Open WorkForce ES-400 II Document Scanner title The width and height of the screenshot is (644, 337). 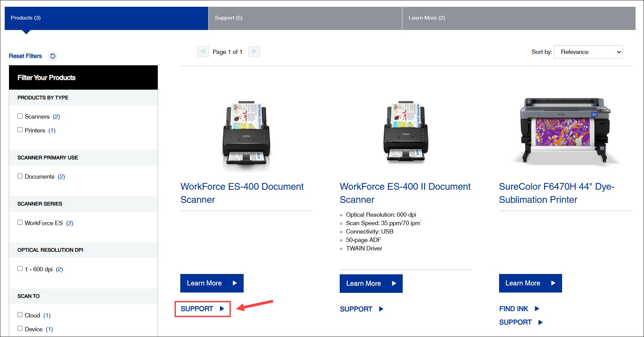[x=405, y=193]
